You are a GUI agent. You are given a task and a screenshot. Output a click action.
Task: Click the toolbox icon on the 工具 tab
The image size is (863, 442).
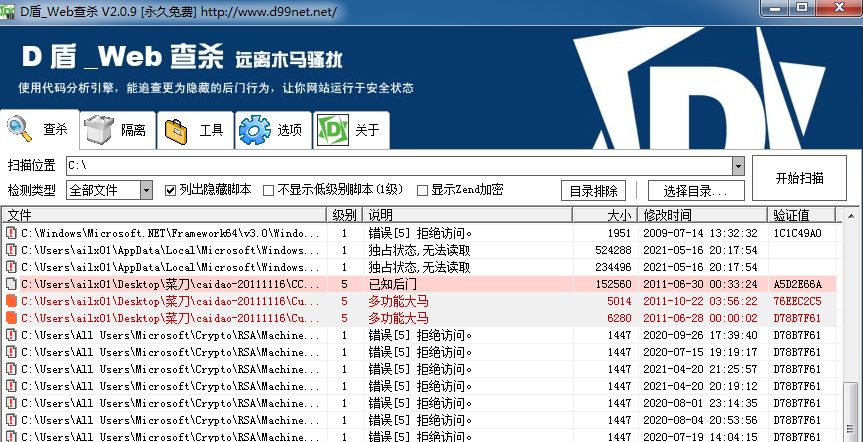(x=177, y=129)
